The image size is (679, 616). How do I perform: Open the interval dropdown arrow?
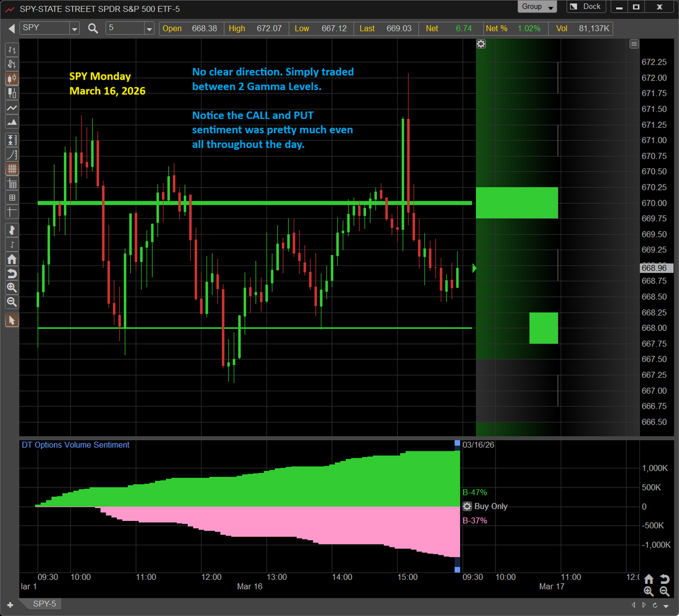149,28
